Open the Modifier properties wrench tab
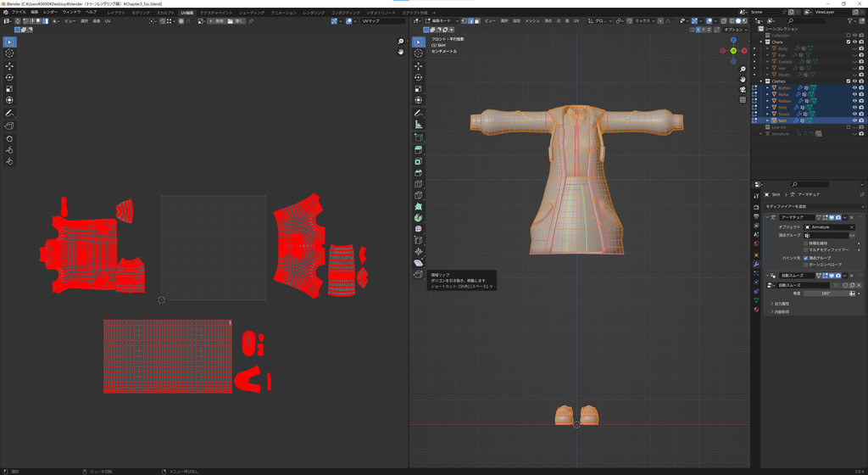This screenshot has height=475, width=868. click(x=756, y=264)
